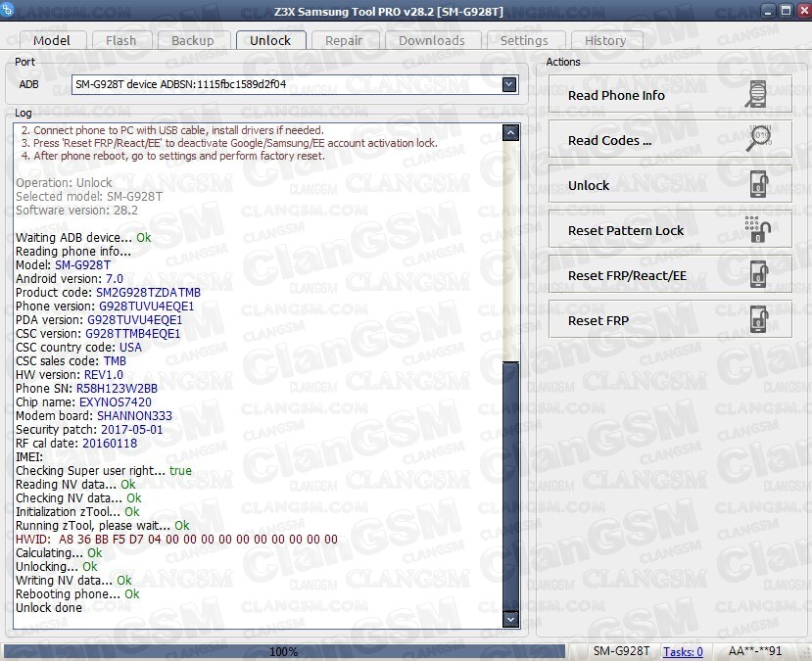Click the Reset FRP/React/EE phone icon
Screen dimensions: 812x661
click(x=759, y=274)
